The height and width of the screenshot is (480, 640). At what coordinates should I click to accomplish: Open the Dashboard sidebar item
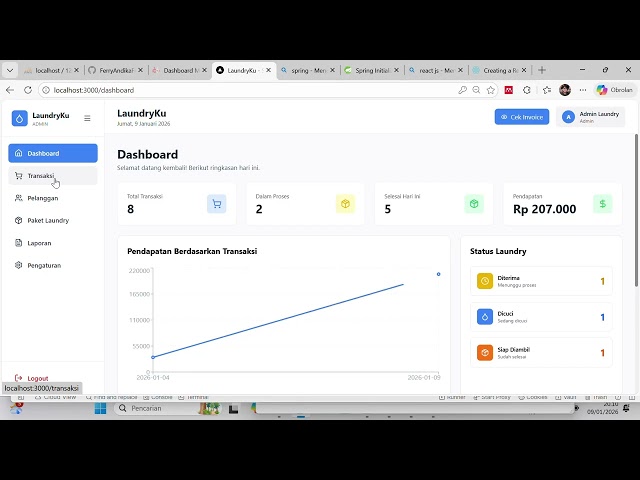pos(53,153)
